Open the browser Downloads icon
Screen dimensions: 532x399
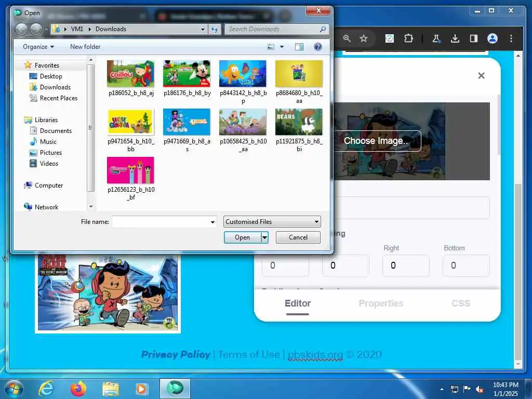pyautogui.click(x=455, y=38)
